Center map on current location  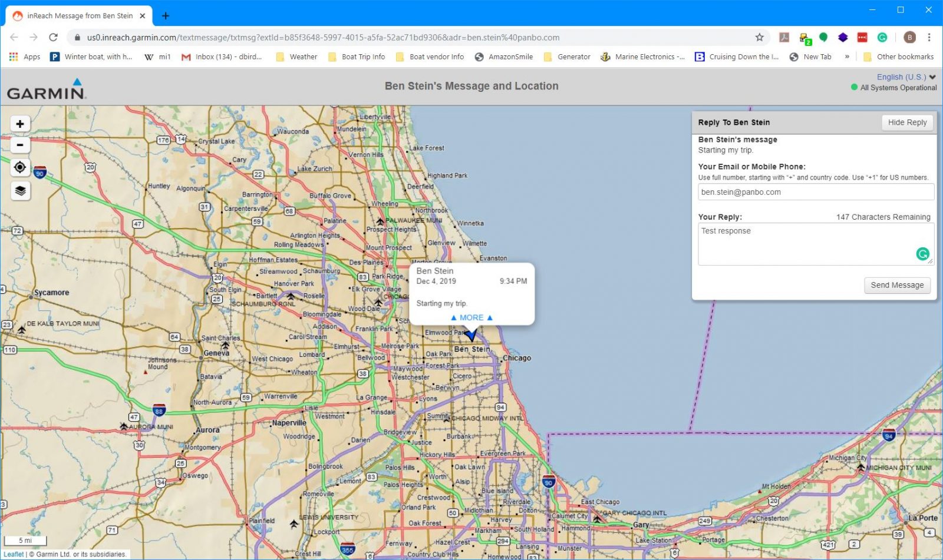coord(20,167)
